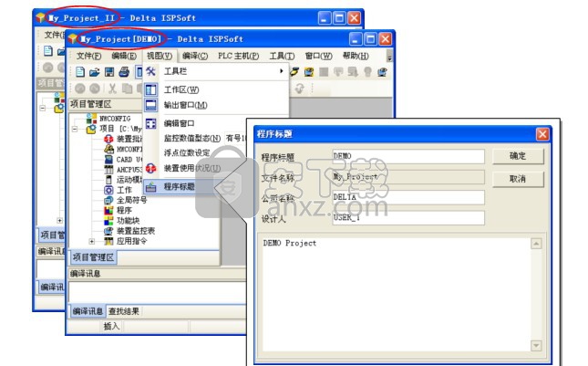Select 装置监控表 tree item
This screenshot has width=588, height=366.
click(135, 231)
